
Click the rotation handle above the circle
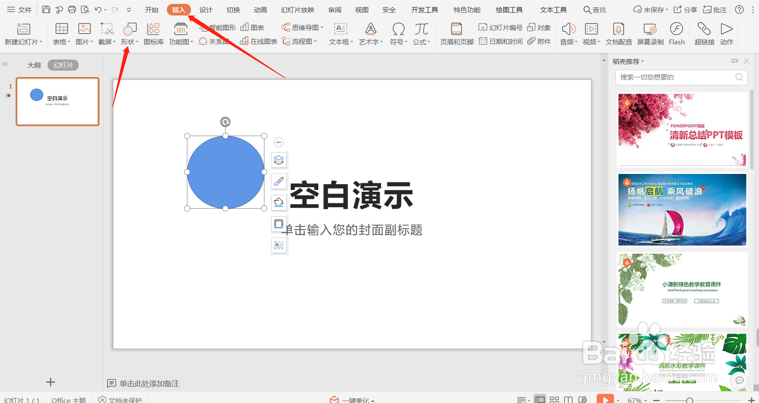(225, 122)
